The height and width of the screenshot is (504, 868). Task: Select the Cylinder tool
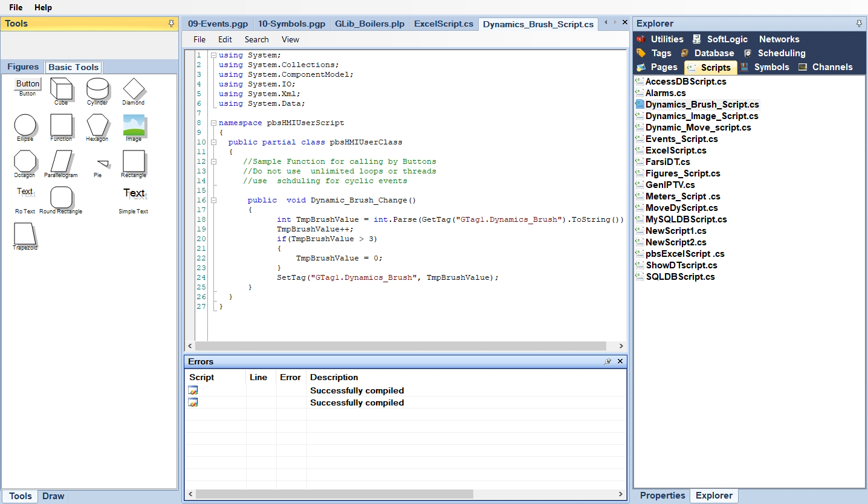(97, 89)
